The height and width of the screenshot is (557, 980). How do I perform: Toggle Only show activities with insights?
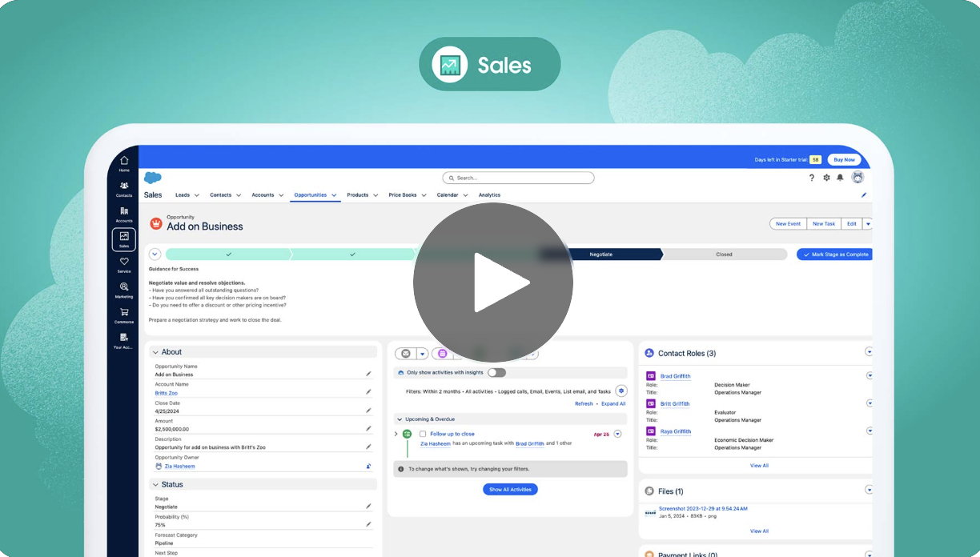(496, 372)
